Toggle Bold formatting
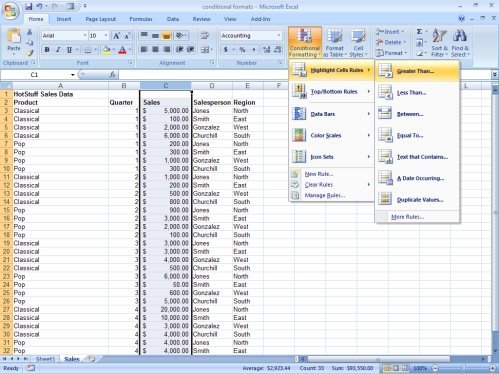 (x=47, y=50)
